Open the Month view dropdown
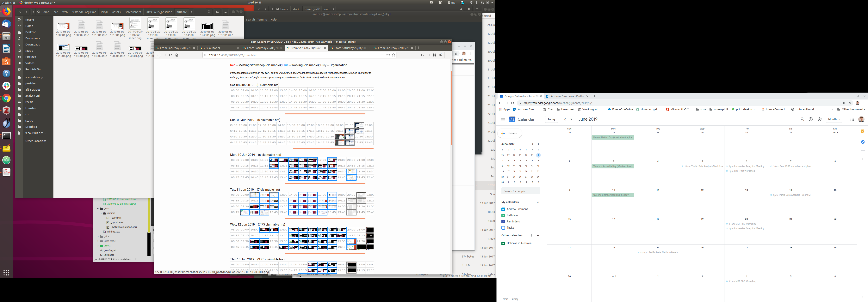868x302 pixels. click(834, 119)
